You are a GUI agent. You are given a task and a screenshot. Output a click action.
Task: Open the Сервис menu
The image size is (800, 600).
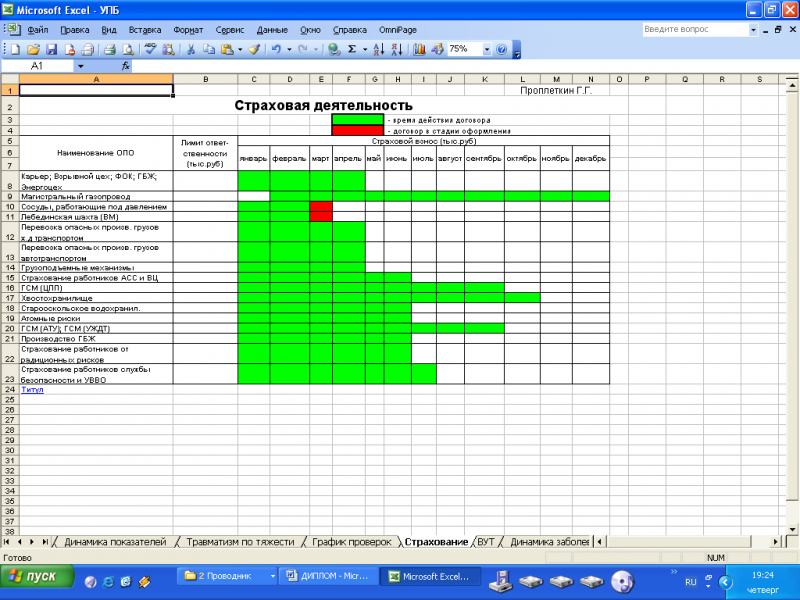click(x=230, y=30)
